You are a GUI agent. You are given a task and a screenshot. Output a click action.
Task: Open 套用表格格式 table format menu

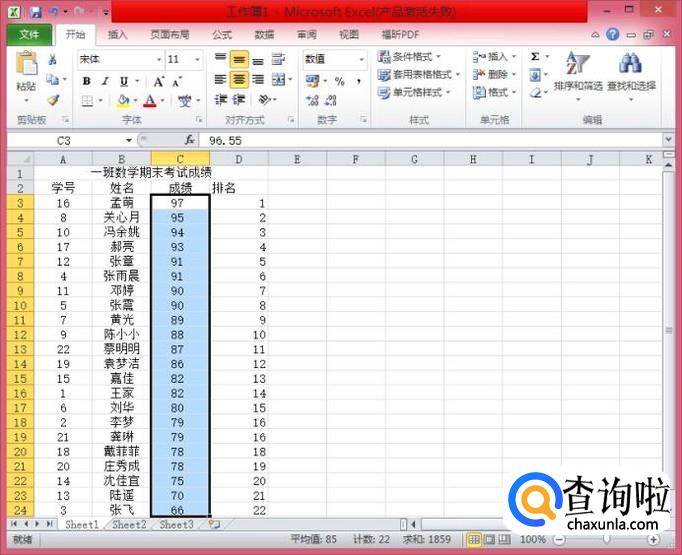tap(419, 74)
